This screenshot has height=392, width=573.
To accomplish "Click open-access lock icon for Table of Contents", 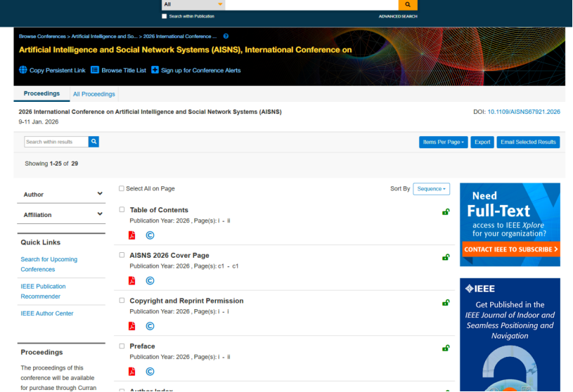I will tap(446, 211).
